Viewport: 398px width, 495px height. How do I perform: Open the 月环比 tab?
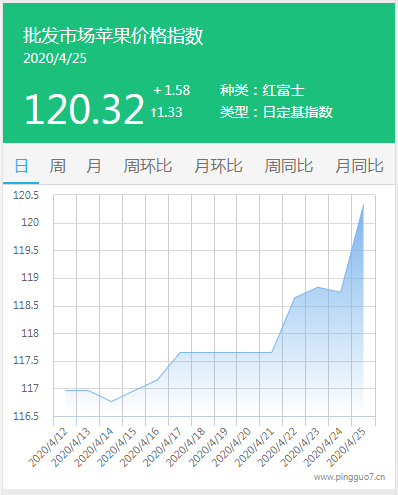tap(218, 166)
